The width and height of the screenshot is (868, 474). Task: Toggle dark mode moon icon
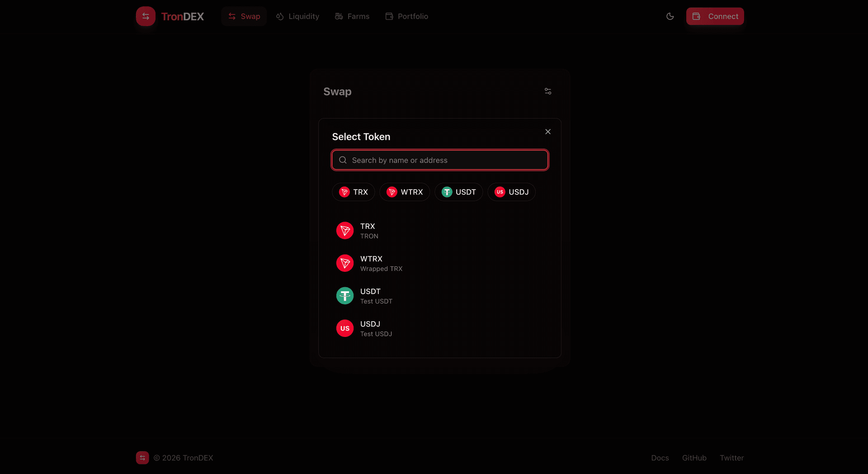click(x=670, y=16)
